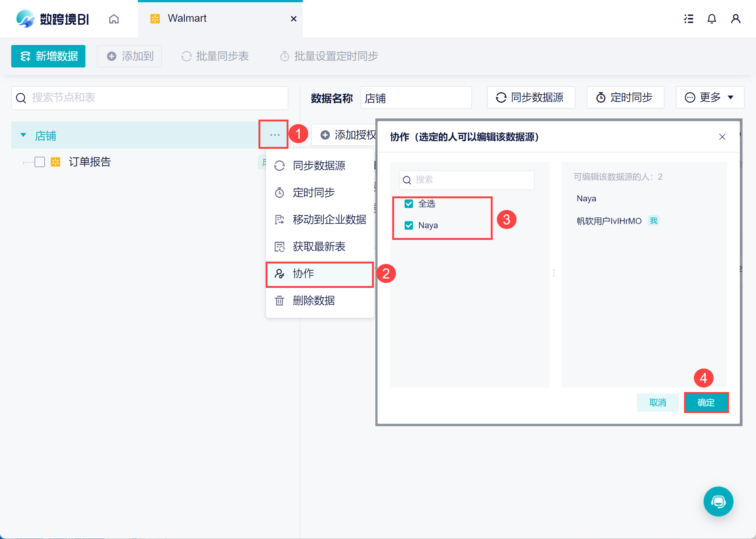Open the task list icon
The height and width of the screenshot is (539, 756).
click(x=688, y=19)
